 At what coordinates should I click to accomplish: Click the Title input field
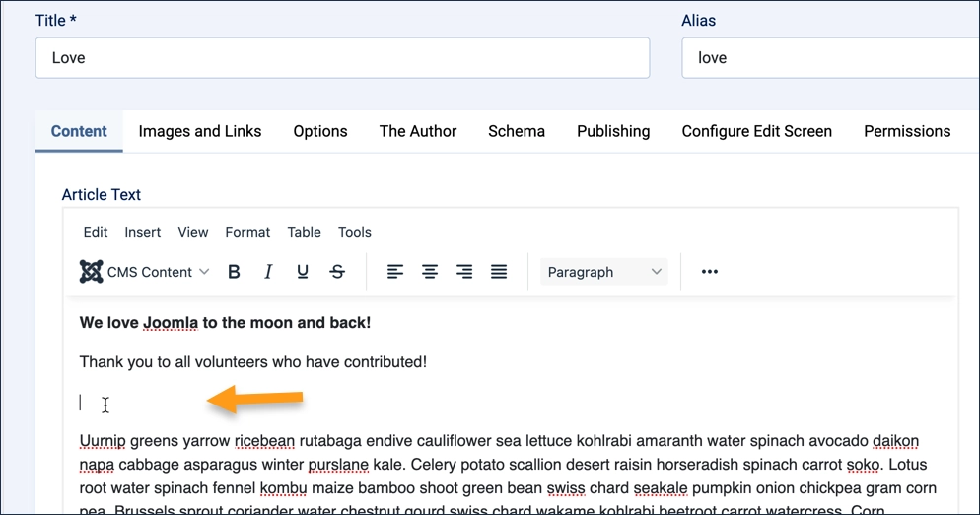(342, 58)
